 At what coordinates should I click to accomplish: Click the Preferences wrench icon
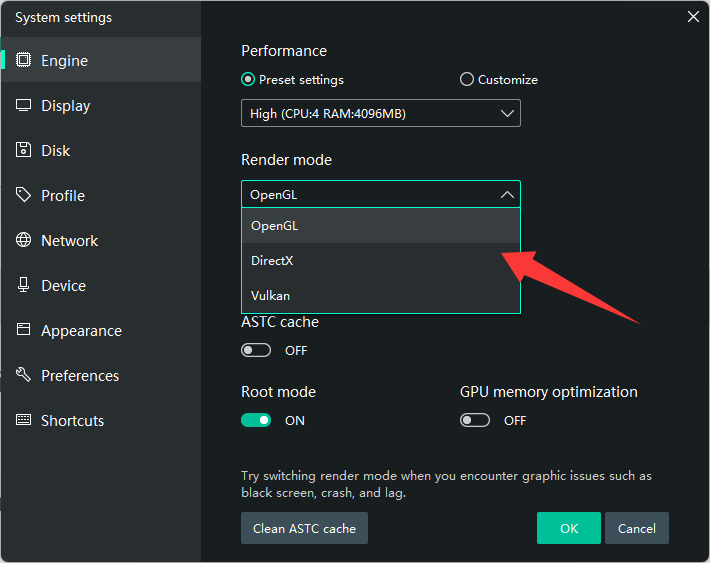tap(24, 375)
